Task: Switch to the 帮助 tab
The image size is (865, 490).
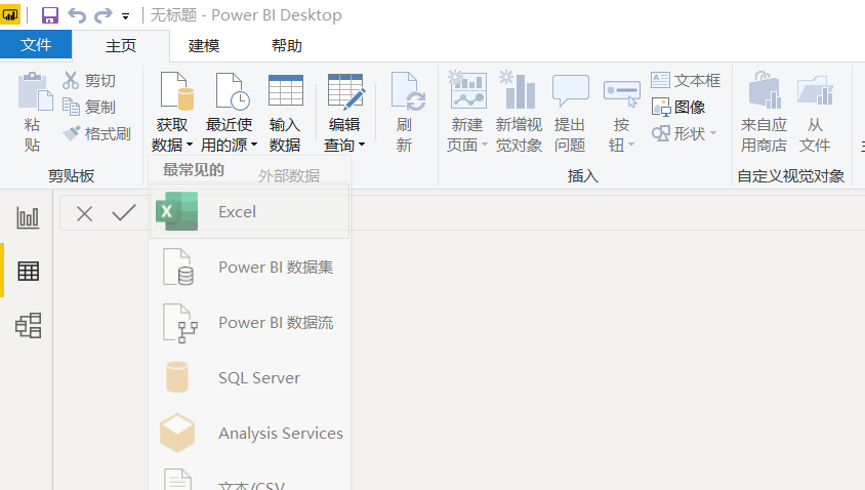Action: pyautogui.click(x=286, y=46)
